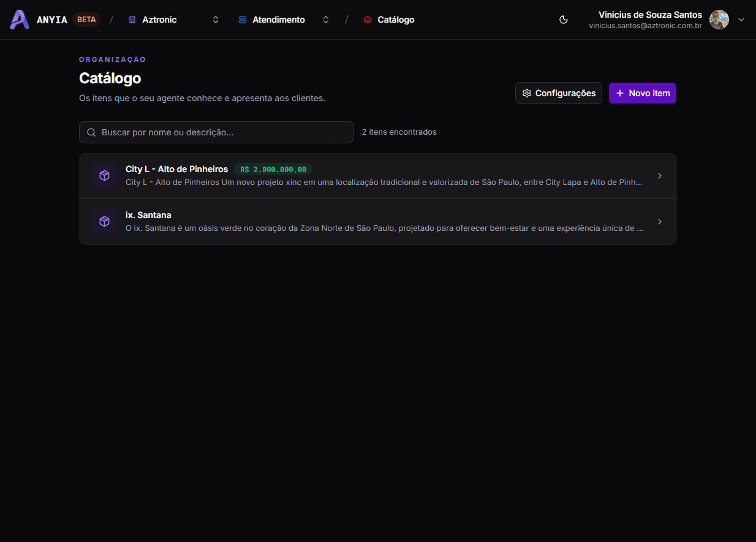Viewport: 756px width, 542px height.
Task: Click the email vinicius.santos@aztronic.com.br
Action: click(645, 26)
